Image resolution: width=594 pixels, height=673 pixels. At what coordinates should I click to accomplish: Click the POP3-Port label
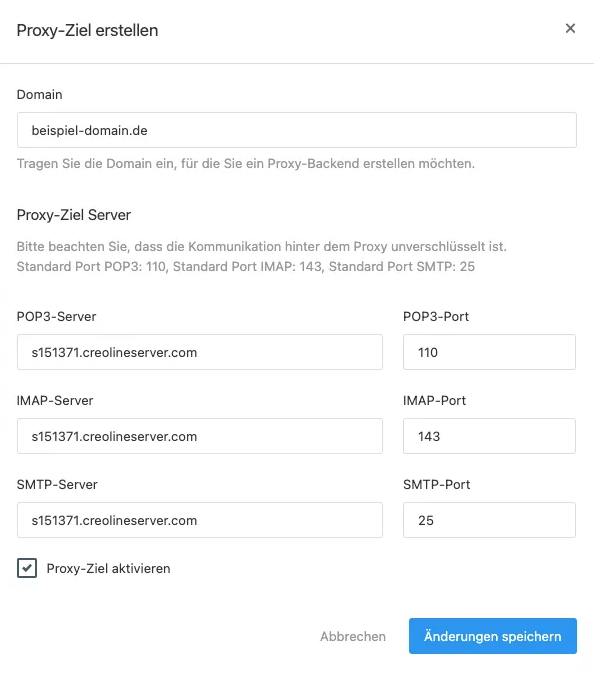[x=436, y=316]
